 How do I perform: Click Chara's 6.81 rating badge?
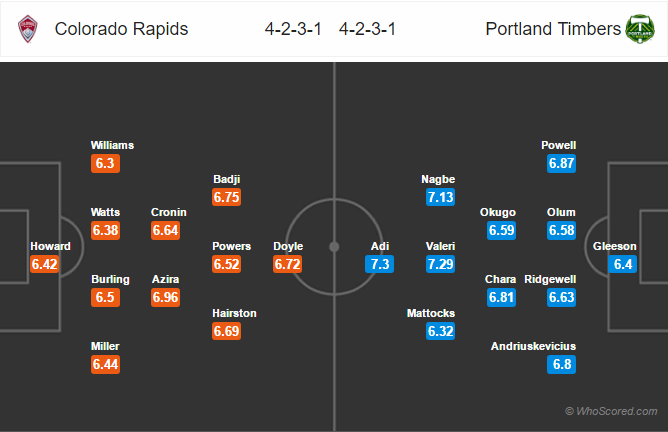(501, 297)
